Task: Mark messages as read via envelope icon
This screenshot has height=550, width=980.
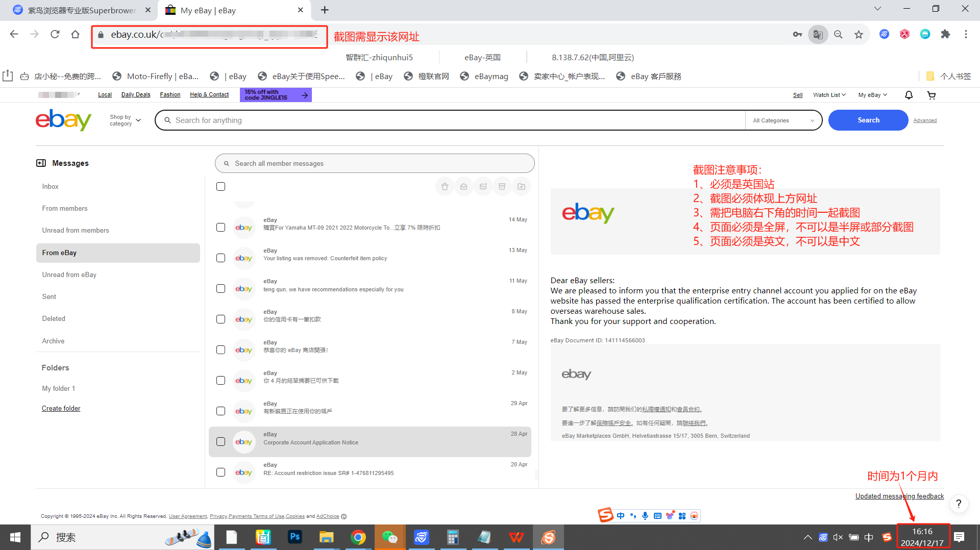Action: (x=463, y=186)
